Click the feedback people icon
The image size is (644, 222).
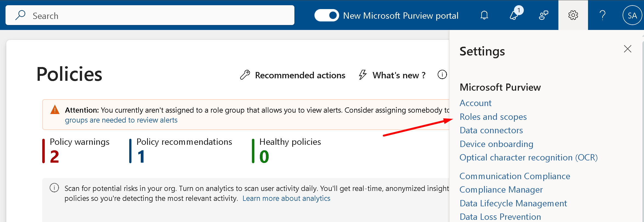[543, 15]
